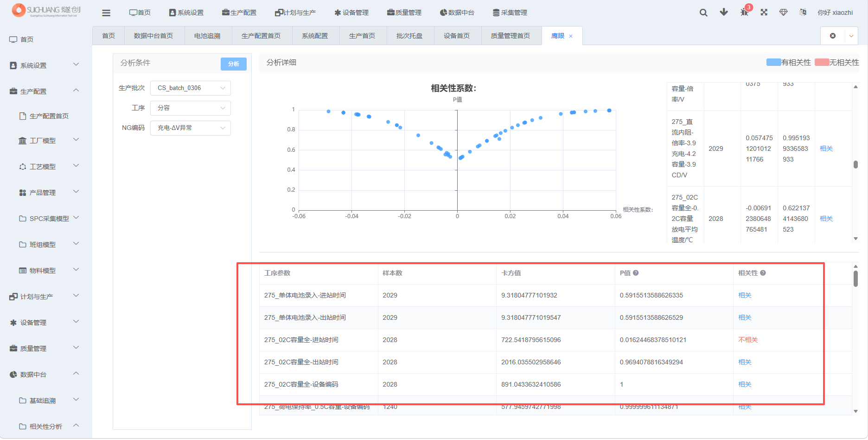Viewport: 868px width, 440px height.
Task: Click P value 0.5915513588626335
Action: (651, 295)
